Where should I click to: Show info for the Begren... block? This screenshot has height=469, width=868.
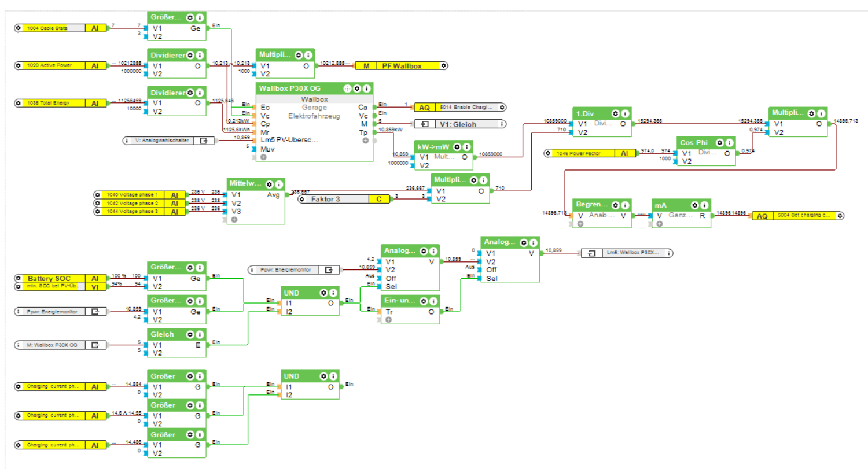[625, 205]
